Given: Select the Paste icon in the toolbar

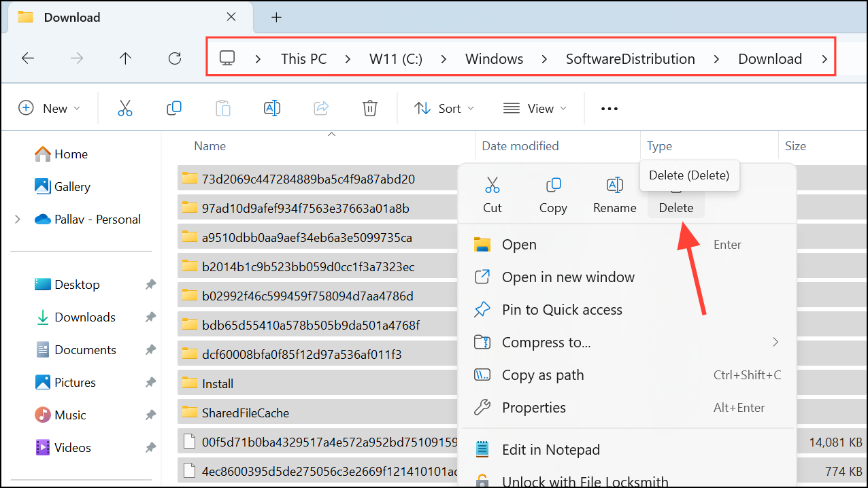Looking at the screenshot, I should click(222, 107).
